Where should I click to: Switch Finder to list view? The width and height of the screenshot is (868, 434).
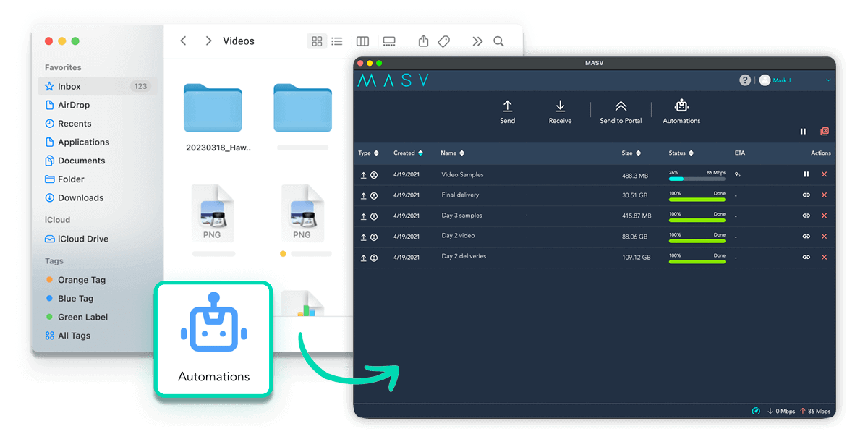coord(337,41)
